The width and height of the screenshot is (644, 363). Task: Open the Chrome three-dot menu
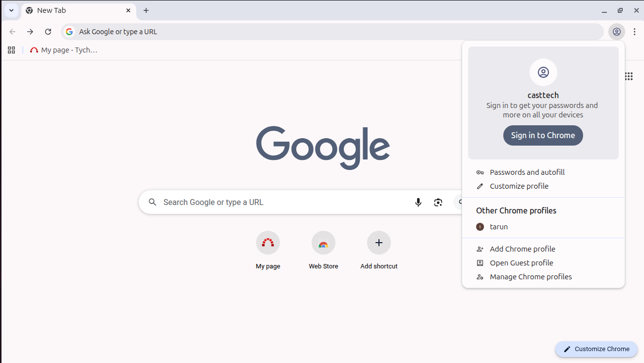coord(634,32)
